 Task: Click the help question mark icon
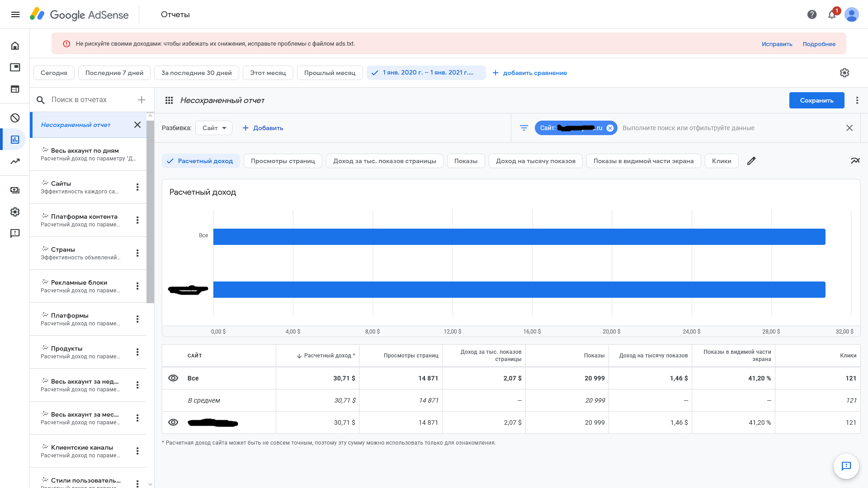(812, 14)
